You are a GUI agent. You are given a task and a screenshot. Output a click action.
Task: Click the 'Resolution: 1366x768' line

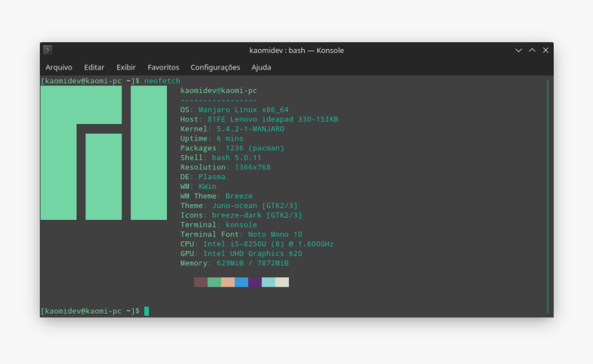point(225,168)
